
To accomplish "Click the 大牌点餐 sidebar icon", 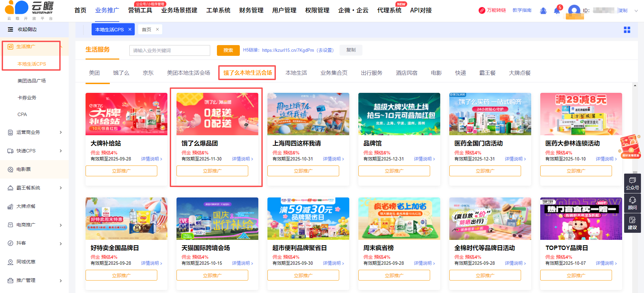I will [x=10, y=207].
